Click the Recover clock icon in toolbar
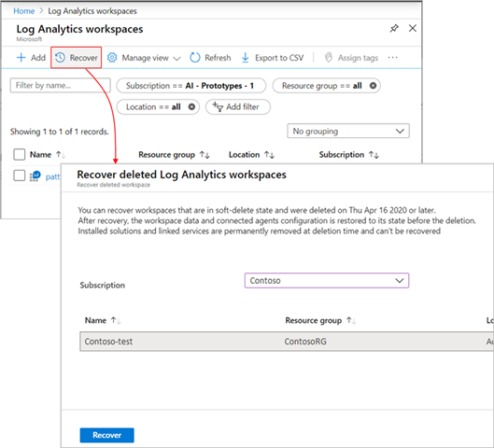 point(60,58)
